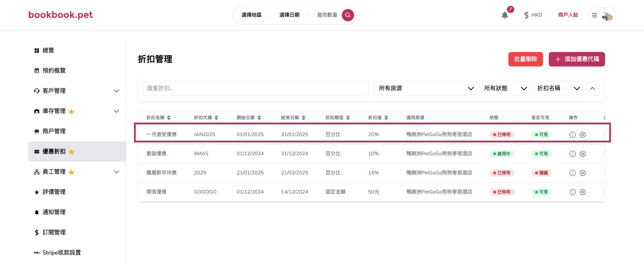644x278 pixels.
Task: Toggle 啟用中 status of 聖誕優惠
Action: [x=502, y=154]
